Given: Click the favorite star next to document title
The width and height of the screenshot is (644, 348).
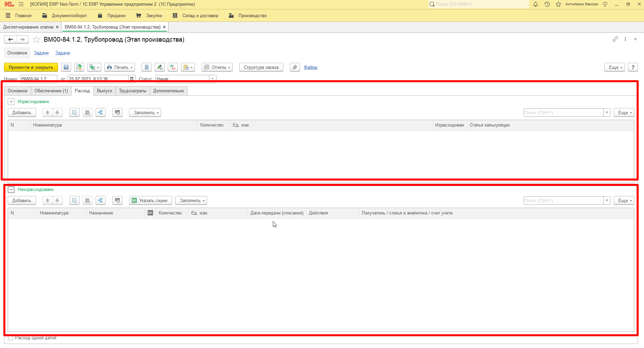Looking at the screenshot, I should 36,40.
